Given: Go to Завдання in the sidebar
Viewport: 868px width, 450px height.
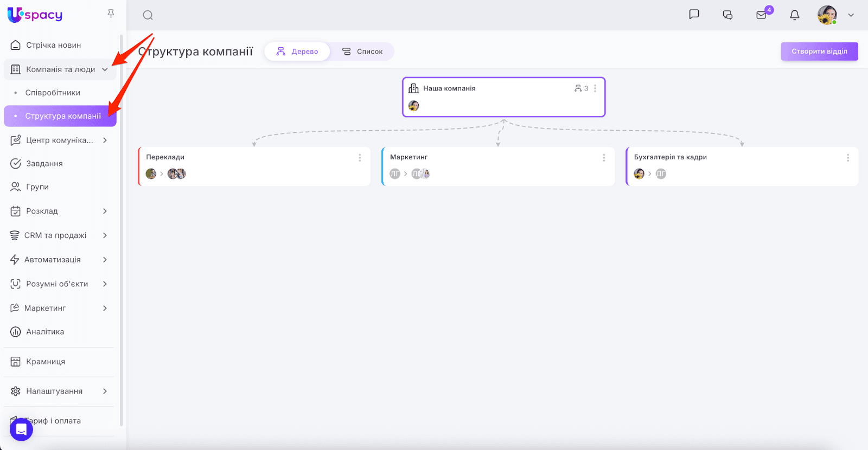Looking at the screenshot, I should pos(44,163).
